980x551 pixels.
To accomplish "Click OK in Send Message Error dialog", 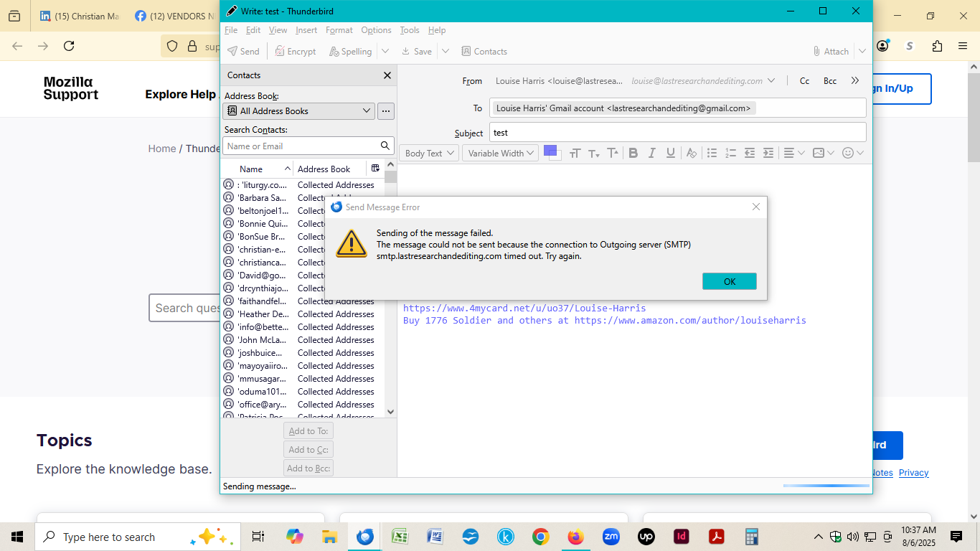I will tap(729, 281).
